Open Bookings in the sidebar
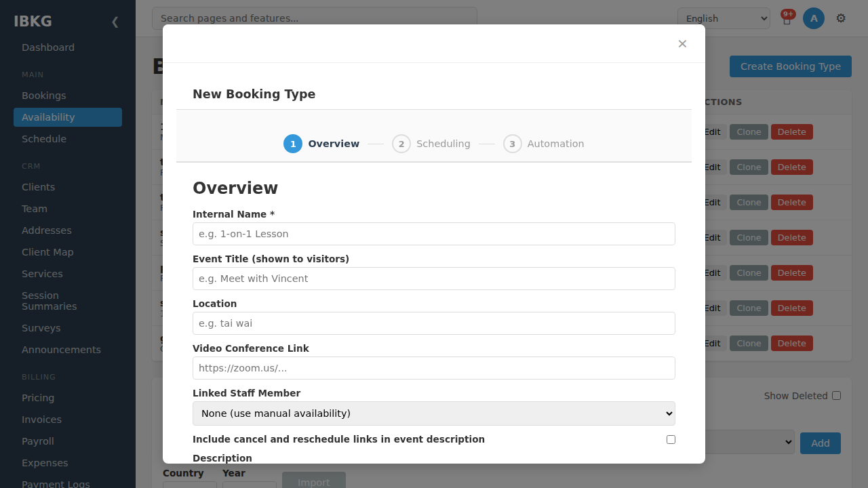 68,96
